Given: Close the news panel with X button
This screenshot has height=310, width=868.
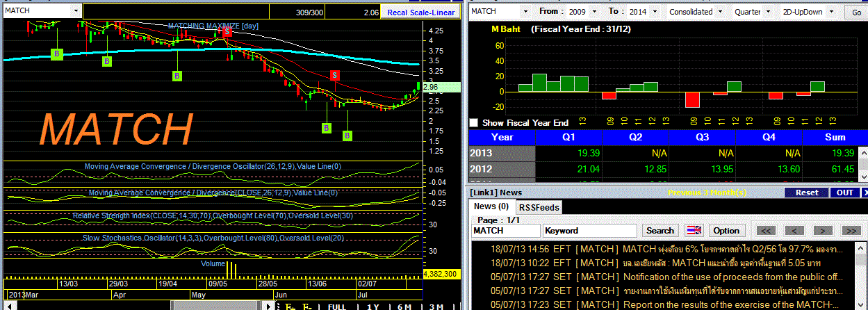Looking at the screenshot, I should point(864,193).
